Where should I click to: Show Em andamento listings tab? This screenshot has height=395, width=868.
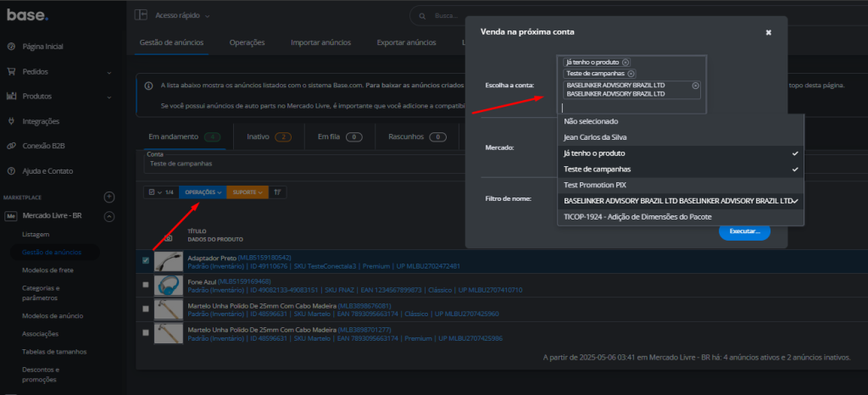coord(185,136)
